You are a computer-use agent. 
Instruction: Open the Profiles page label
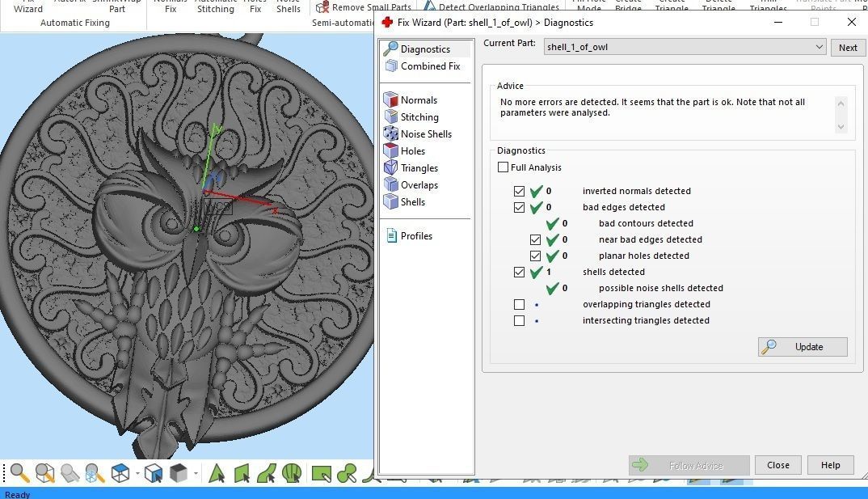click(416, 235)
